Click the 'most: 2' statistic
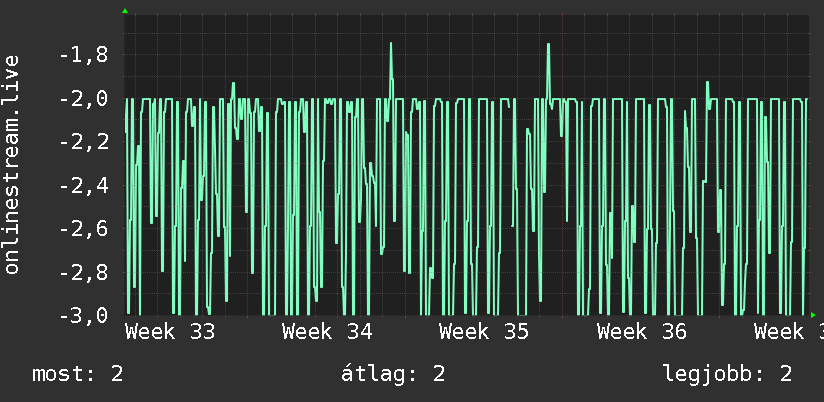This screenshot has height=402, width=824. tap(78, 374)
